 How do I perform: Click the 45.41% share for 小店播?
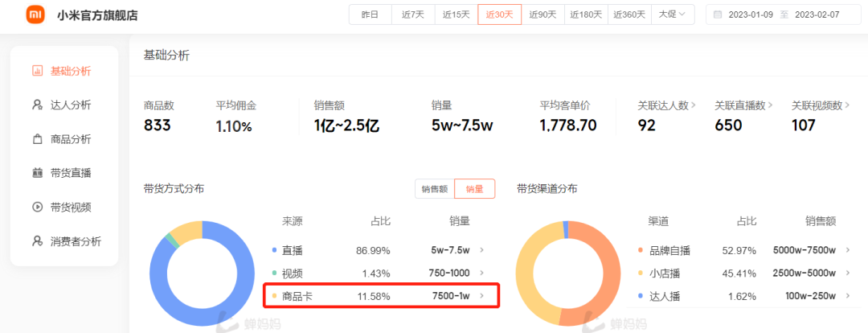pos(739,273)
